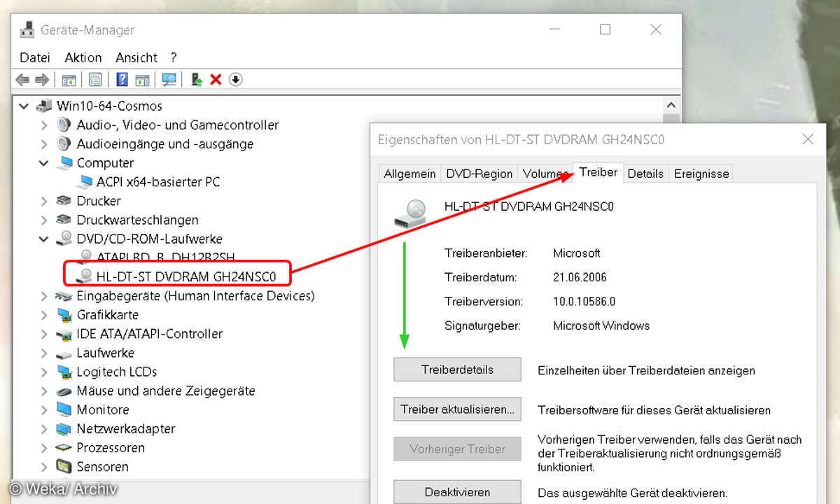Image resolution: width=840 pixels, height=504 pixels.
Task: Select the Win10-64-Cosmos computer root icon
Action: point(44,106)
